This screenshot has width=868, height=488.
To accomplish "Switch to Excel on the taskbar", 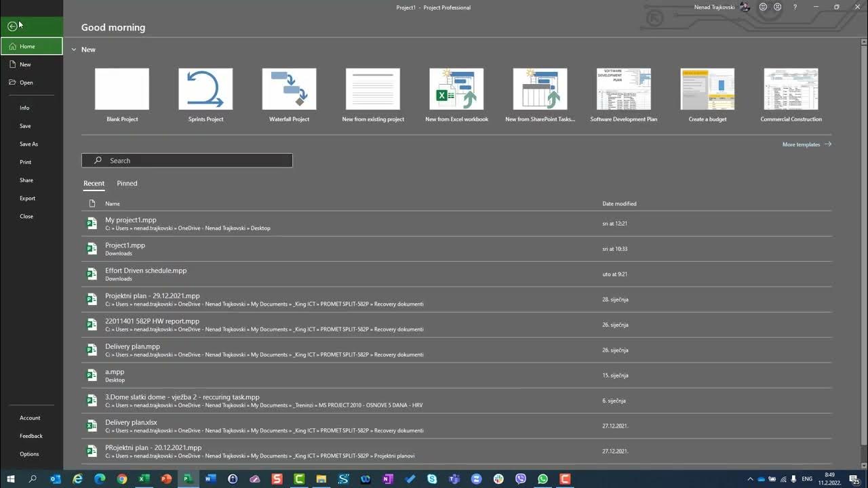I will (144, 479).
